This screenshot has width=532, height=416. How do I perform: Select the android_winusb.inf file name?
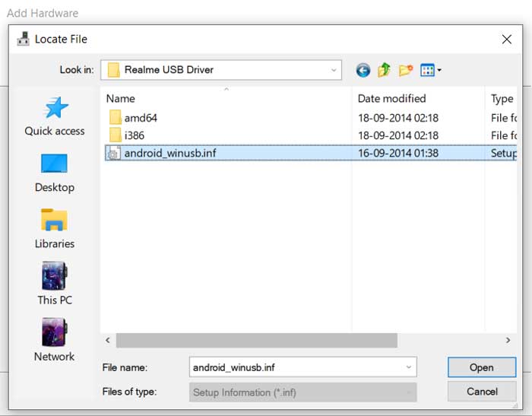(x=170, y=153)
